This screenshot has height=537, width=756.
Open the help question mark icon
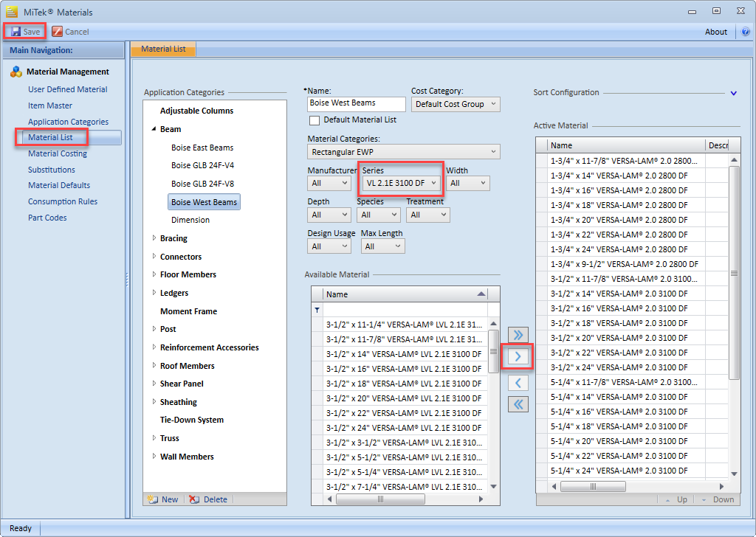tap(746, 32)
